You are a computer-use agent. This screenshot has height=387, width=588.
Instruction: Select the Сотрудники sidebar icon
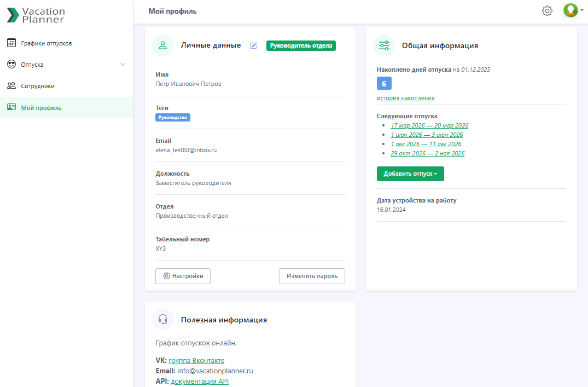[x=11, y=85]
